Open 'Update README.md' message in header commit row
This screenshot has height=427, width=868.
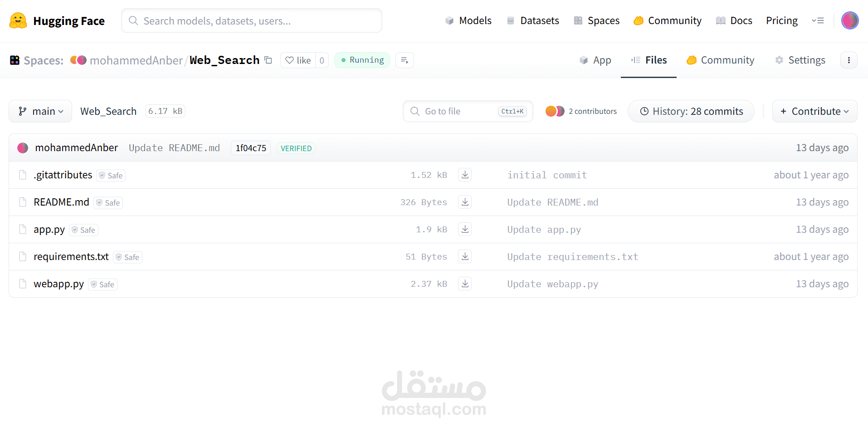click(174, 148)
